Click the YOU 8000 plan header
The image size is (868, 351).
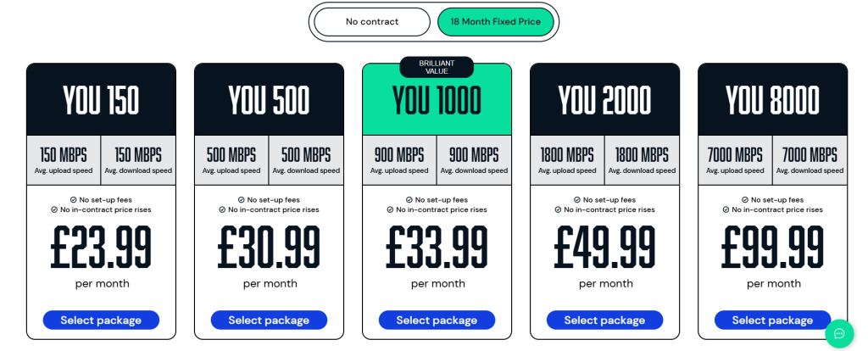click(773, 100)
